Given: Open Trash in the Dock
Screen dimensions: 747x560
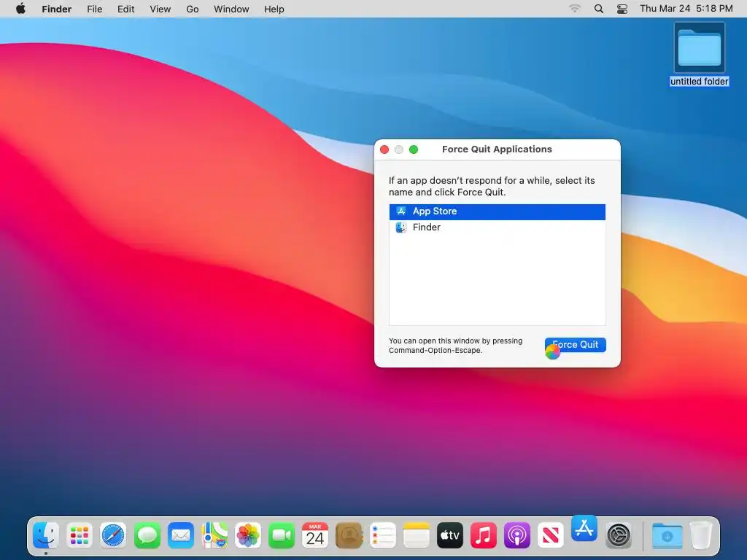Looking at the screenshot, I should coord(701,535).
